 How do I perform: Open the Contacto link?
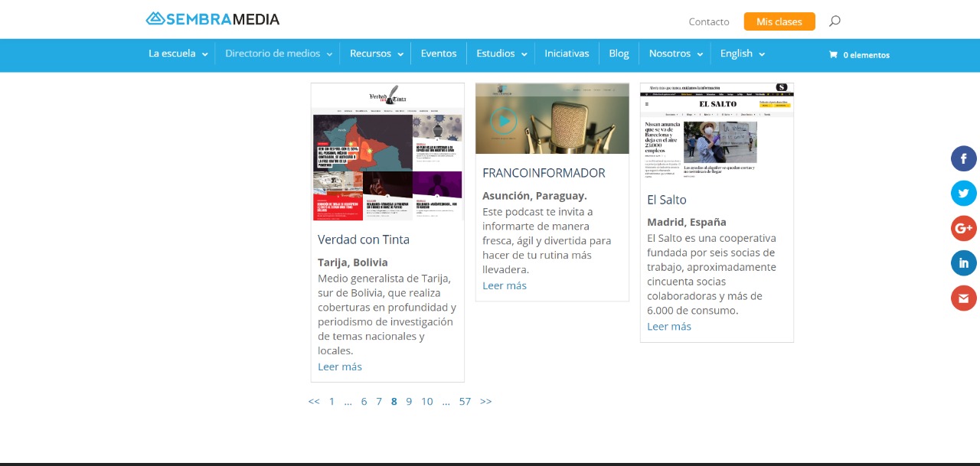[708, 21]
